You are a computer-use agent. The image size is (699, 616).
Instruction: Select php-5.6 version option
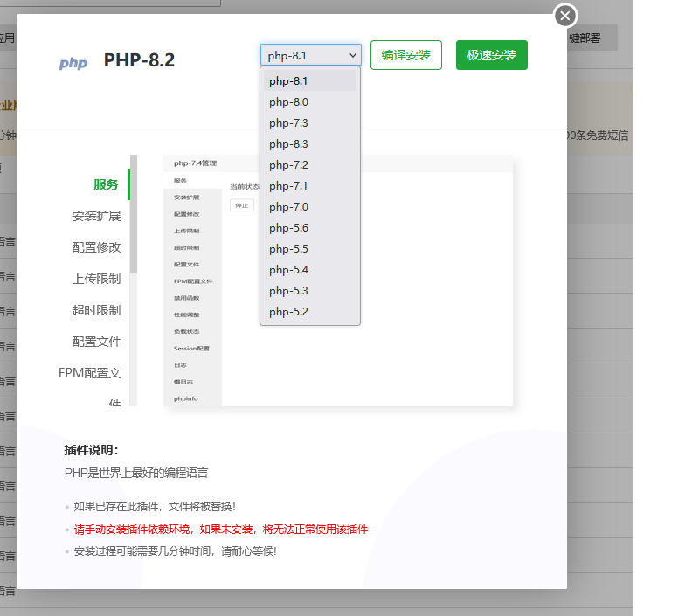tap(310, 228)
